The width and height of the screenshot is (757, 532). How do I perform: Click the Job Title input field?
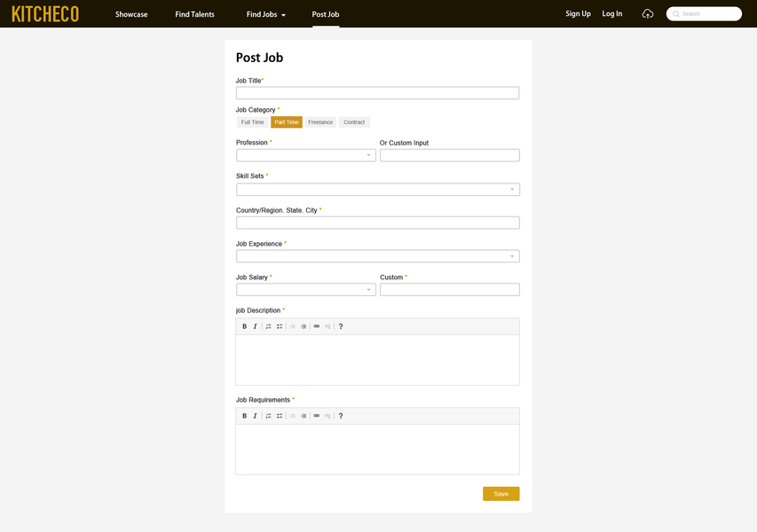(377, 93)
